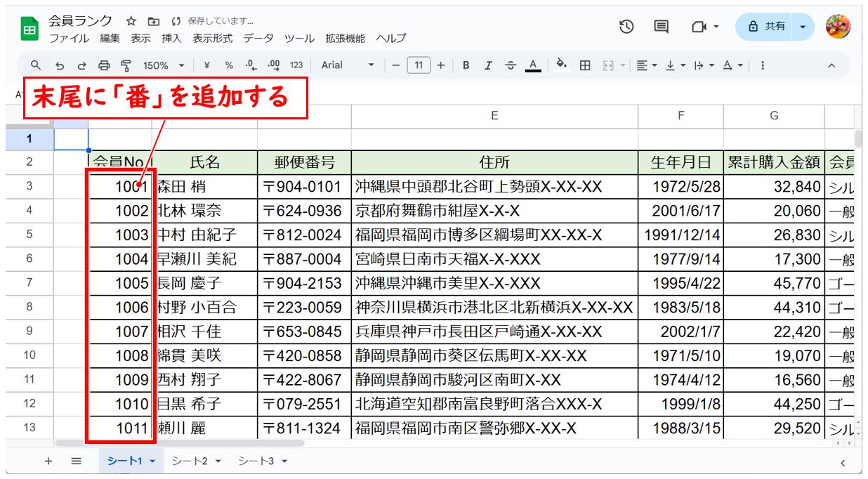The image size is (868, 479).
Task: Apply strikethrough to the text
Action: (x=511, y=65)
